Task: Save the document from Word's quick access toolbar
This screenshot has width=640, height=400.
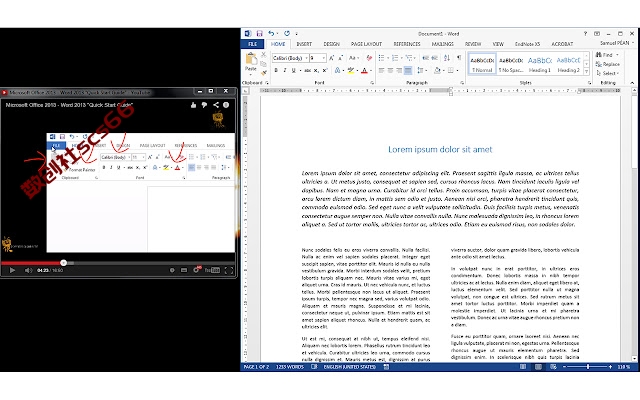Action: (259, 33)
